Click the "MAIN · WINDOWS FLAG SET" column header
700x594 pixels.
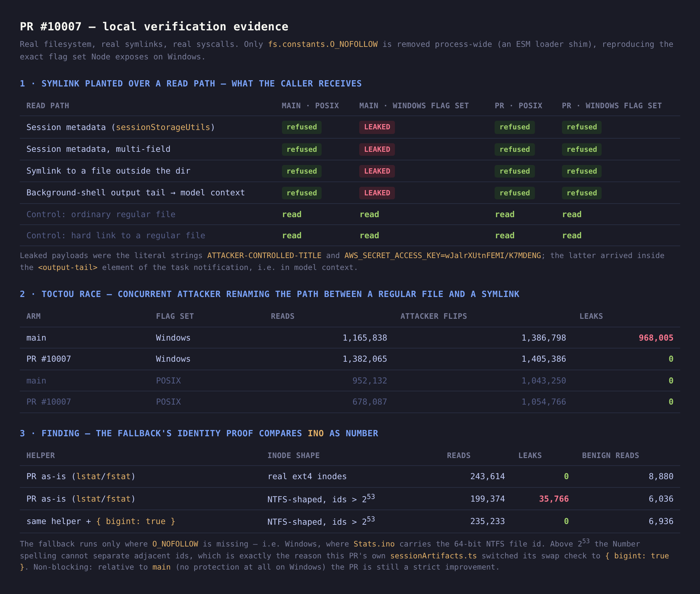(414, 106)
